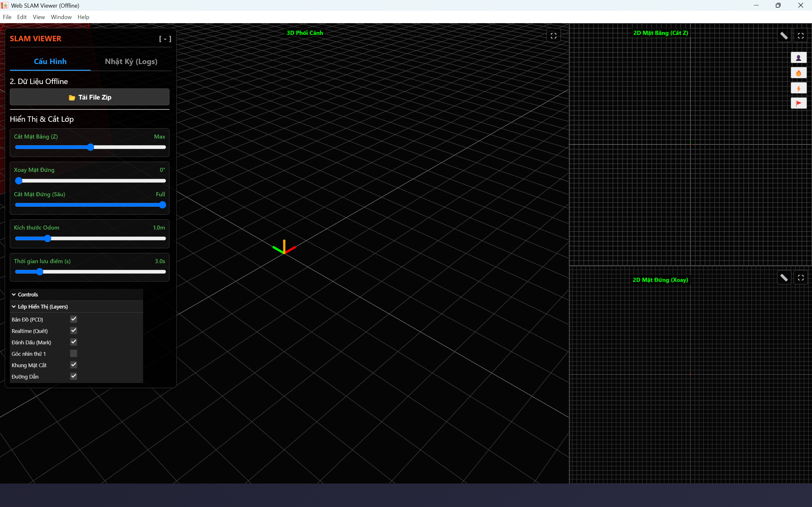Viewport: 812px width, 507px height.
Task: Click the Cắt Mặt Bằng (Z) slider handle
Action: [90, 147]
